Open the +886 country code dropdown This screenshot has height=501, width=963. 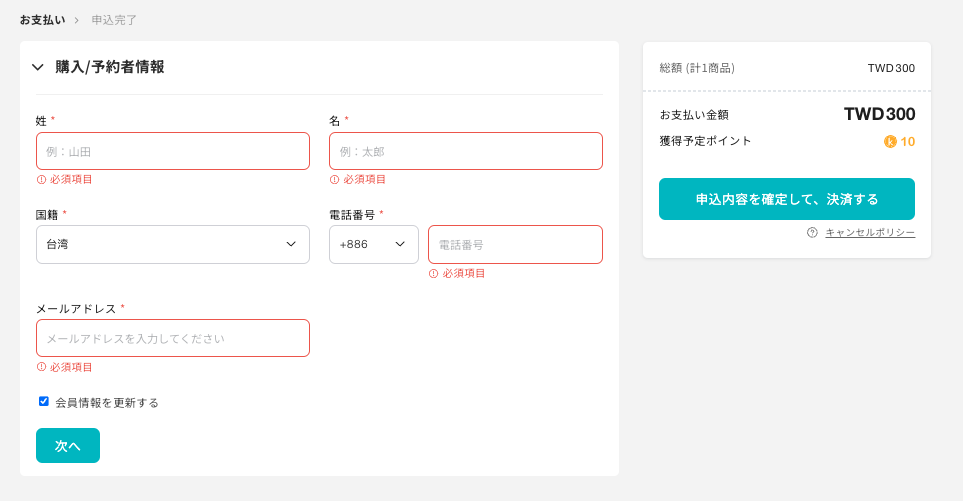pos(374,244)
